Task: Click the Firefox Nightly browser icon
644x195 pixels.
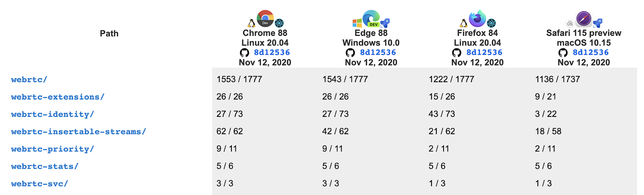Action: pos(477,19)
